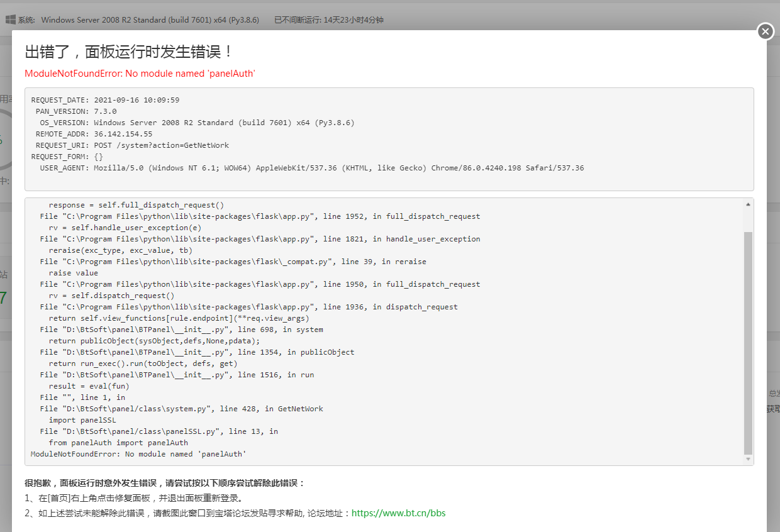Click 'from panelAuth import panelAuth' line
780x532 pixels.
click(118, 443)
